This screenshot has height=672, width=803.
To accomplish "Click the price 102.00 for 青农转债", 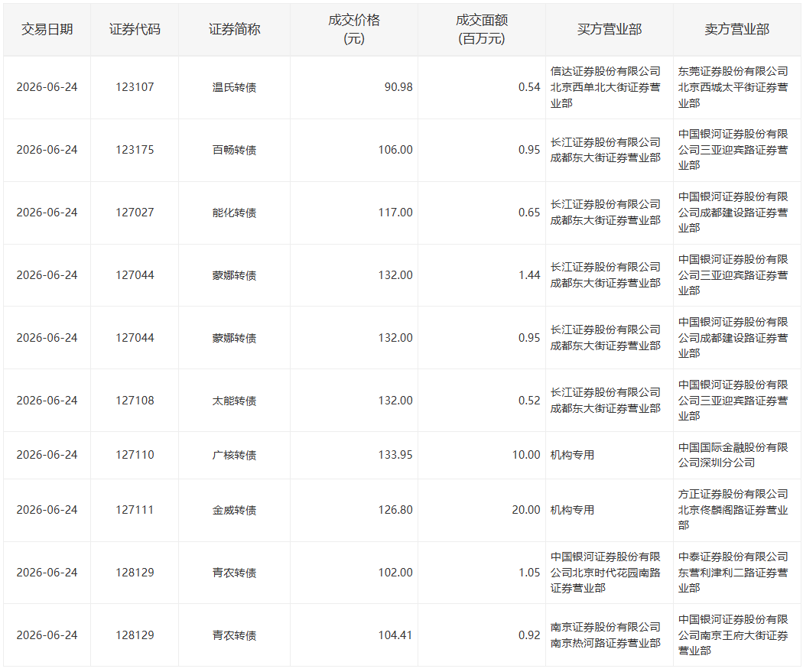I will point(395,573).
